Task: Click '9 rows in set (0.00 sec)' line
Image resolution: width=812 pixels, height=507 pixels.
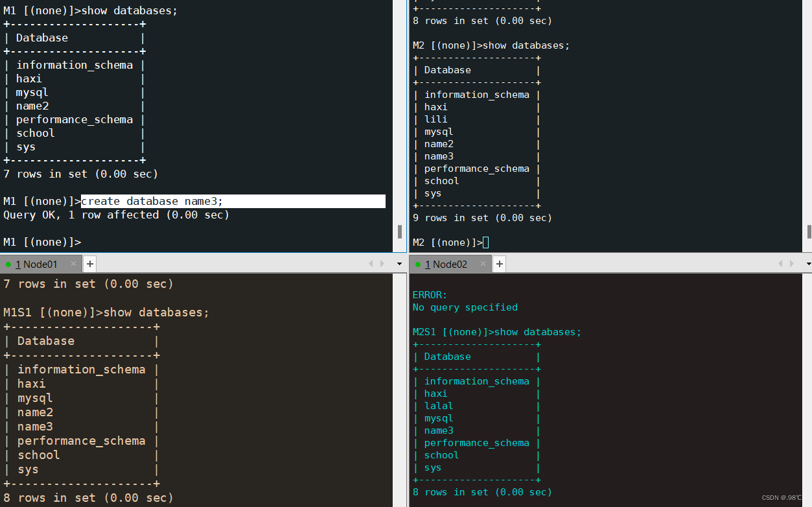Action: point(482,218)
